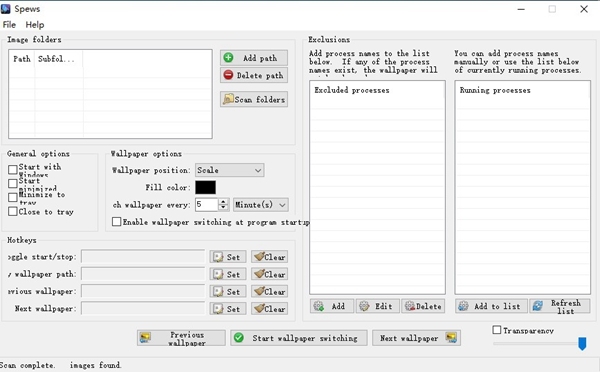Viewport: 600px width, 372px height.
Task: Toggle the Close to tray checkbox
Action: coord(13,211)
